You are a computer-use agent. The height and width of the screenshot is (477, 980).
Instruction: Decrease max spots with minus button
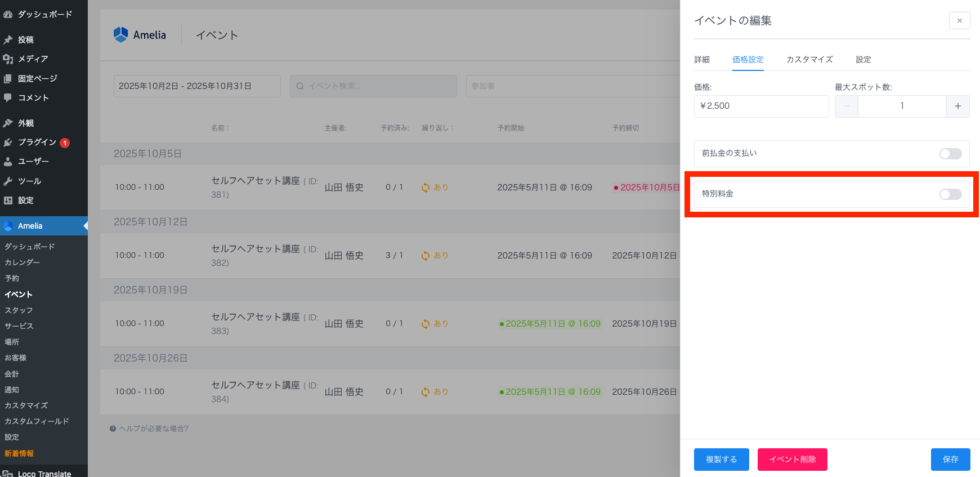(846, 106)
